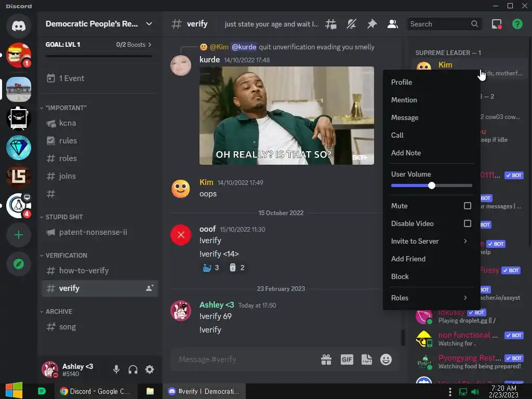
Task: Open the rules channel
Action: 100,141
